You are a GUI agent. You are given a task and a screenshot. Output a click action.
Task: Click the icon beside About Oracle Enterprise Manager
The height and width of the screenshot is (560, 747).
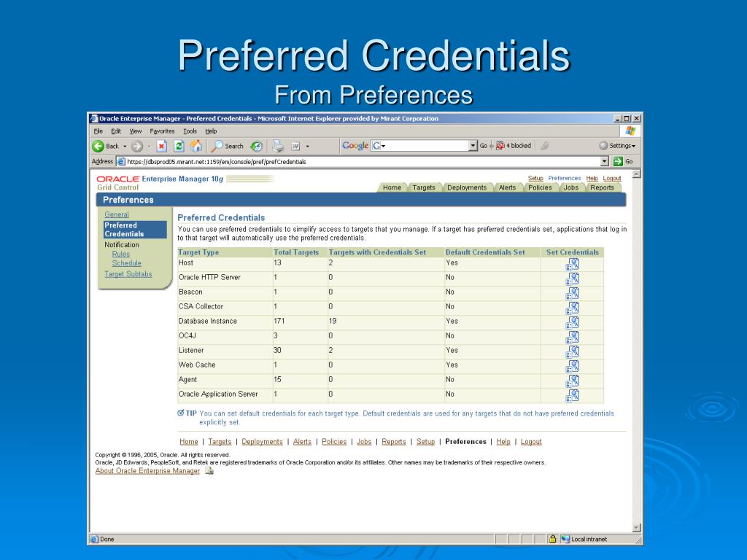pos(209,470)
